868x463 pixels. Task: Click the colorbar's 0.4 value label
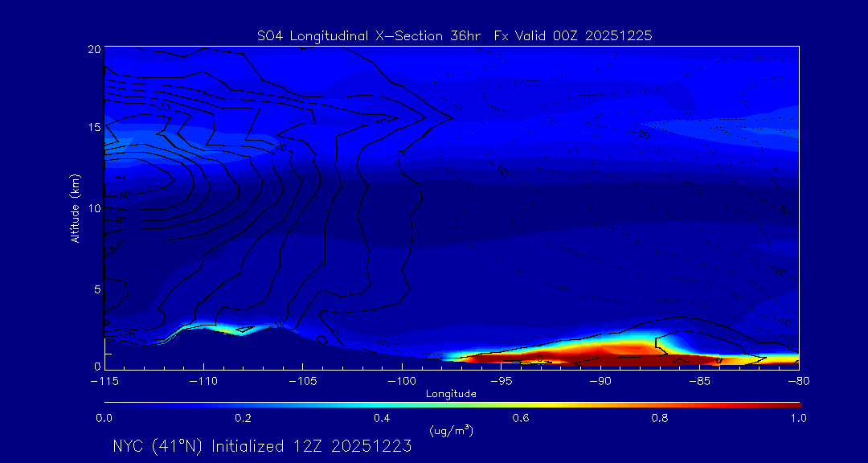382,418
